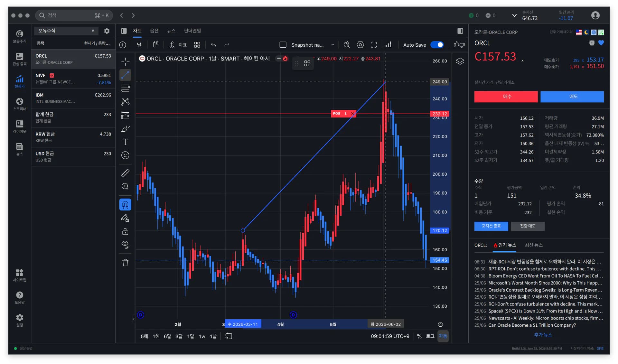Click the 포지션 종료 button
618x364 pixels.
pos(491,226)
